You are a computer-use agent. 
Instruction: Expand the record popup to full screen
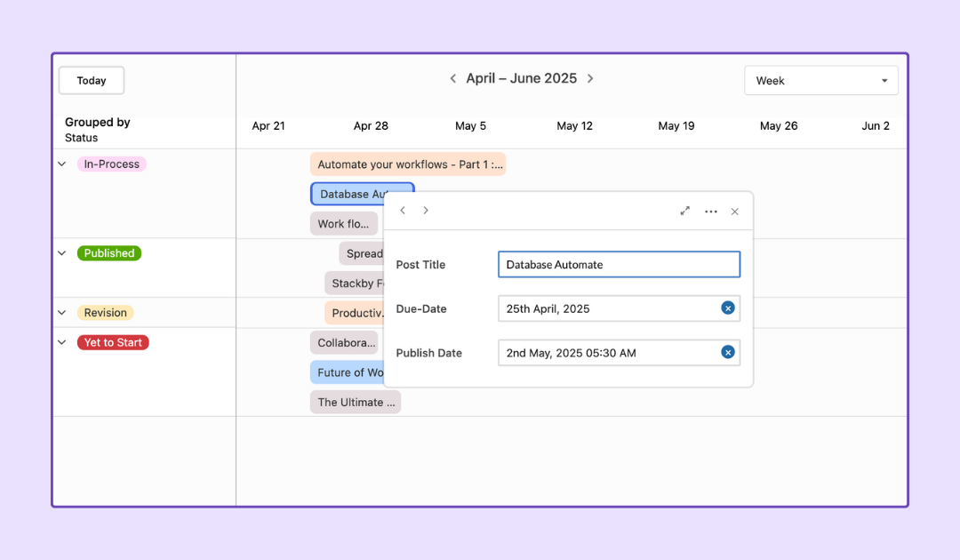[x=684, y=211]
